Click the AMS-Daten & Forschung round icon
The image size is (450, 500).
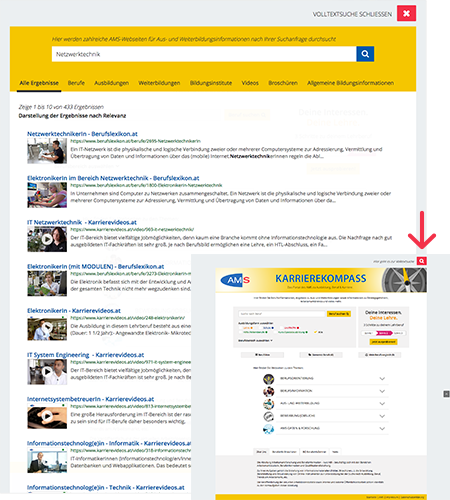268,429
